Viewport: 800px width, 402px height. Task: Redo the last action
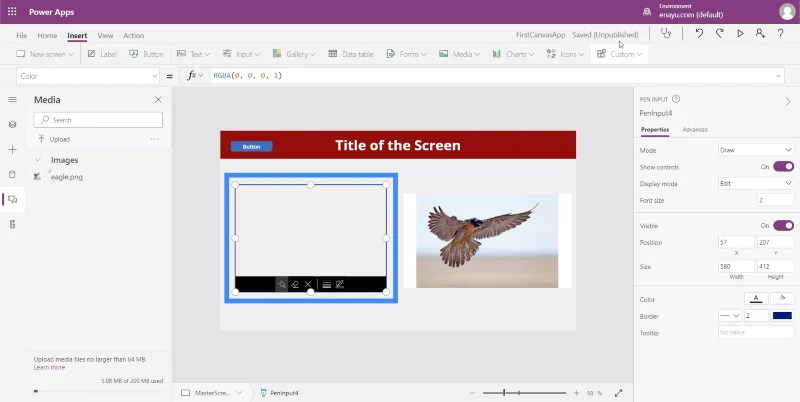tap(719, 34)
